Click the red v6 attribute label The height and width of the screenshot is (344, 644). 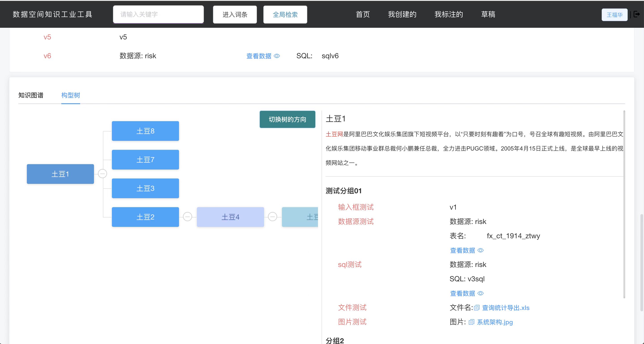pos(47,56)
